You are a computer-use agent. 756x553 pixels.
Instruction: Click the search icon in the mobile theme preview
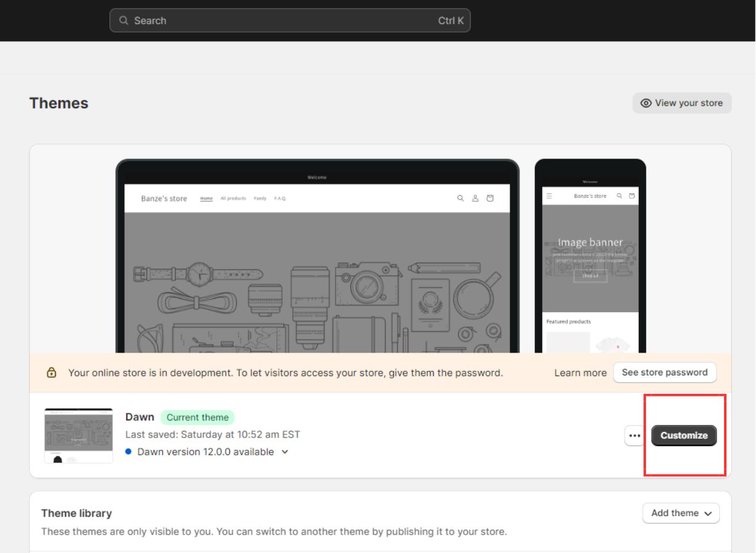point(619,195)
